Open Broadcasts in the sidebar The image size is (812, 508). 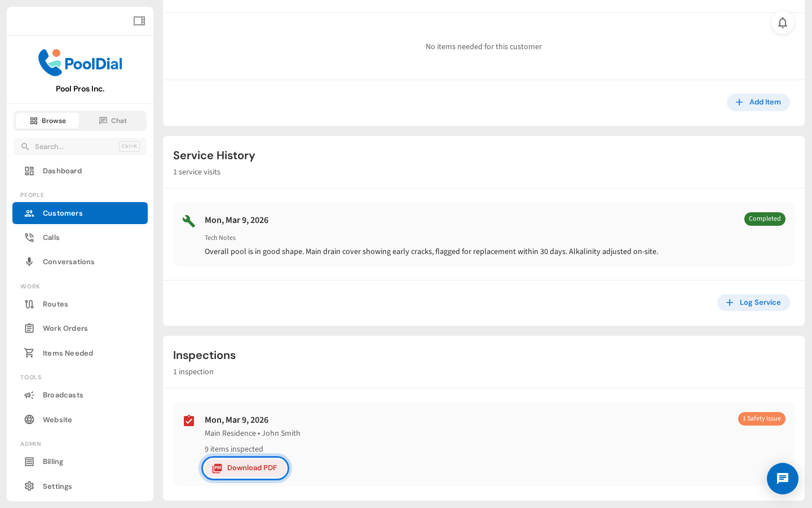[63, 395]
